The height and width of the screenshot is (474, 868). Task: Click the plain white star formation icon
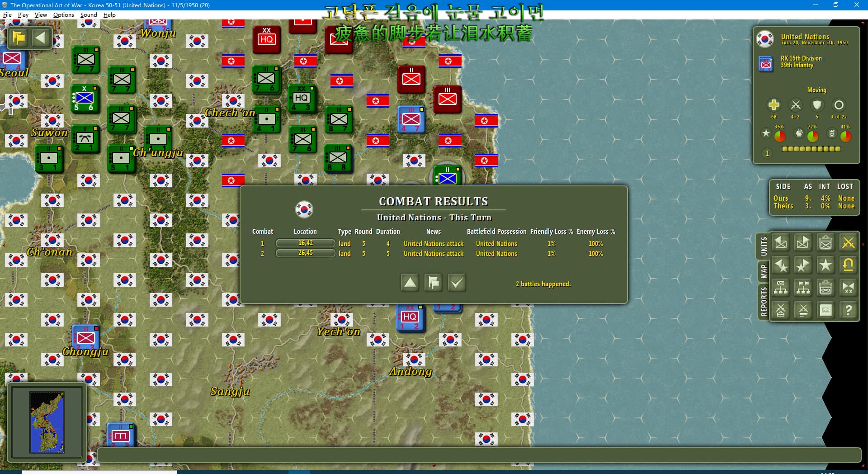point(826,265)
